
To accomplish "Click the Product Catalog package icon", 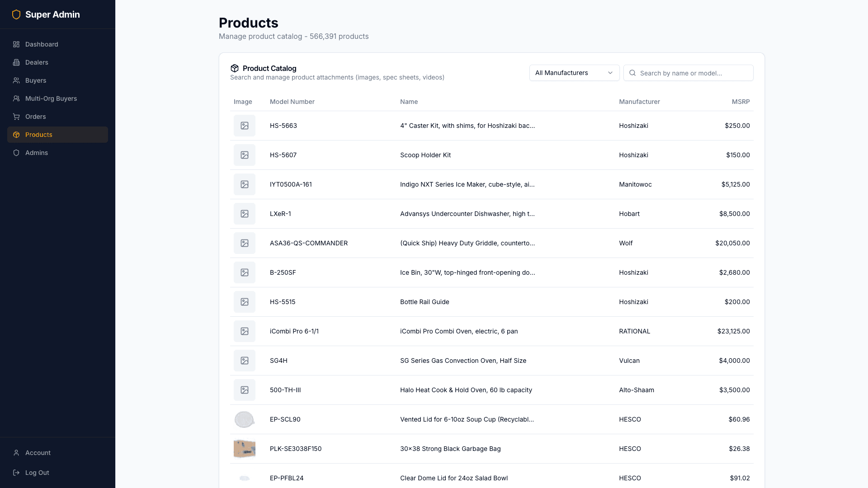I will point(235,68).
